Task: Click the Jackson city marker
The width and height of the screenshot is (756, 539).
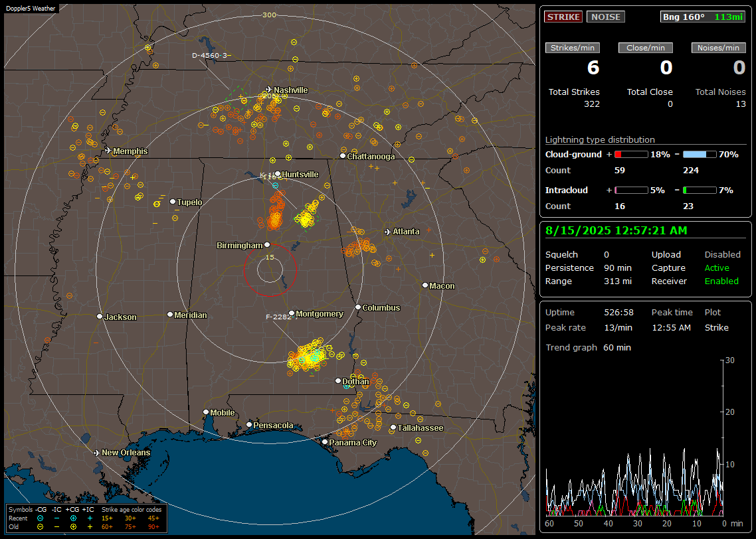Action: point(100,317)
